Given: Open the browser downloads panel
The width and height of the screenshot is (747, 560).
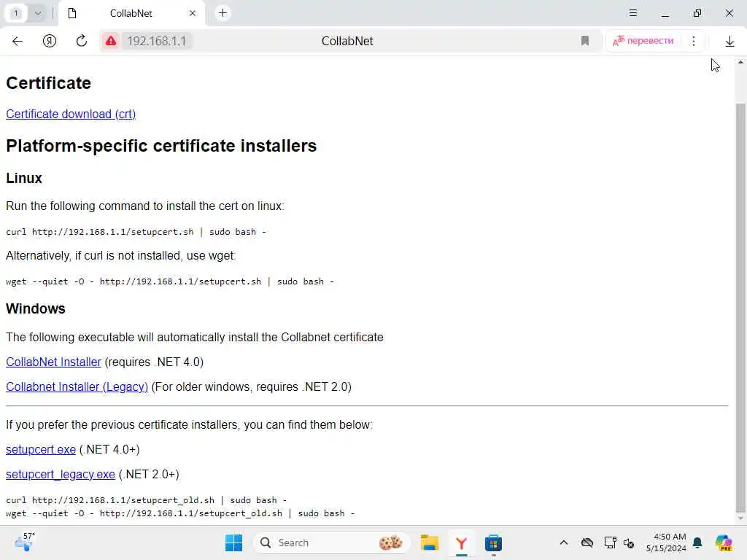Looking at the screenshot, I should (x=729, y=42).
